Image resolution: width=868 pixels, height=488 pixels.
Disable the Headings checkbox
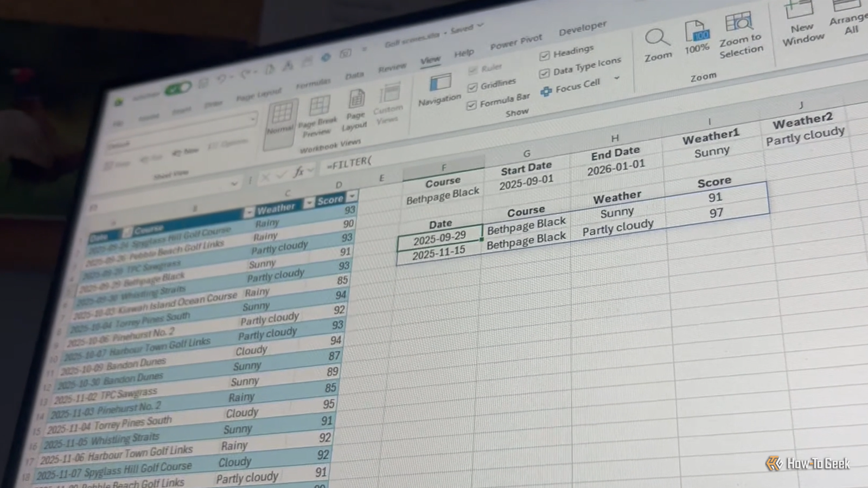click(x=545, y=55)
